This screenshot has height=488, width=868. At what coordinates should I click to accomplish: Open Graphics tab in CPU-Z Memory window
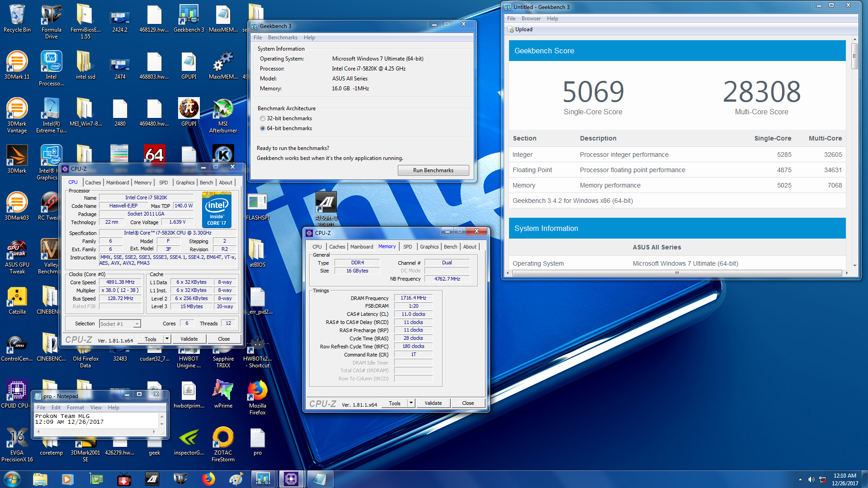click(x=429, y=247)
